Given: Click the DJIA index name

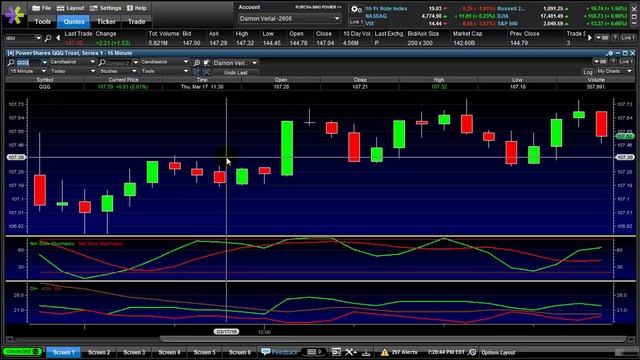Looking at the screenshot, I should (503, 16).
